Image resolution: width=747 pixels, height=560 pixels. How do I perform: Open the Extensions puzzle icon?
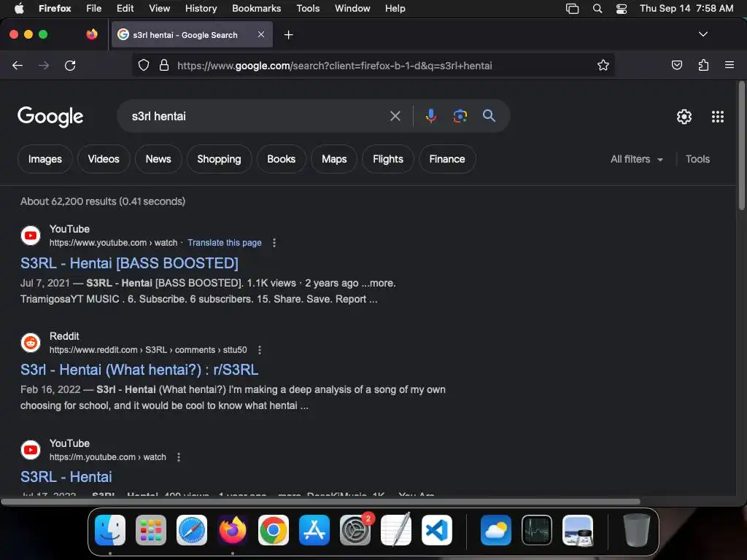[x=703, y=65]
